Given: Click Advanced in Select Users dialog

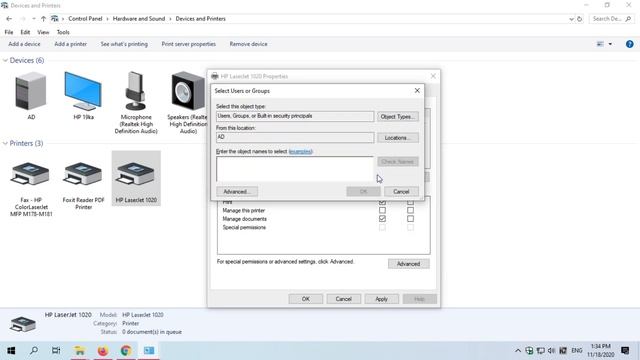Looking at the screenshot, I should click(237, 191).
